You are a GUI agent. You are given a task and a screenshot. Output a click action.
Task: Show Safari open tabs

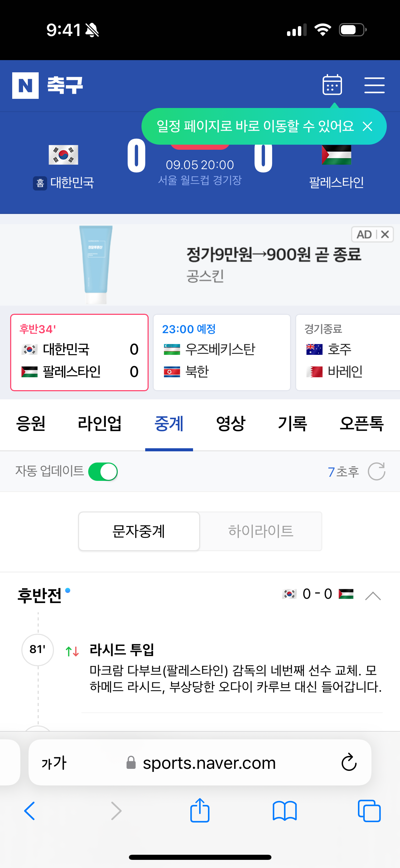pyautogui.click(x=369, y=811)
